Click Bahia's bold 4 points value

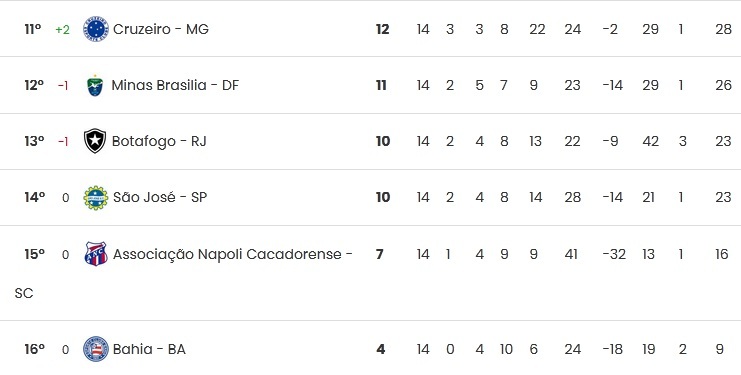[380, 349]
